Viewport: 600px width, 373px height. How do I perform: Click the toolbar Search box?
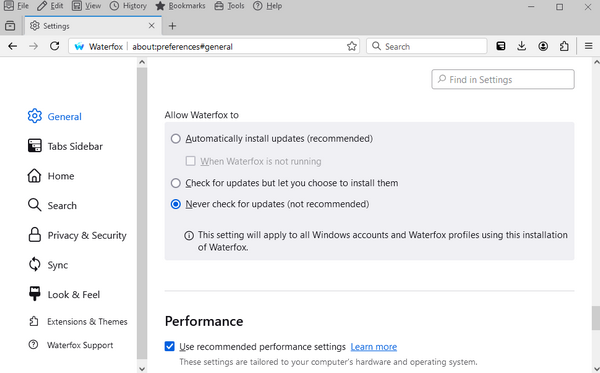click(x=427, y=46)
